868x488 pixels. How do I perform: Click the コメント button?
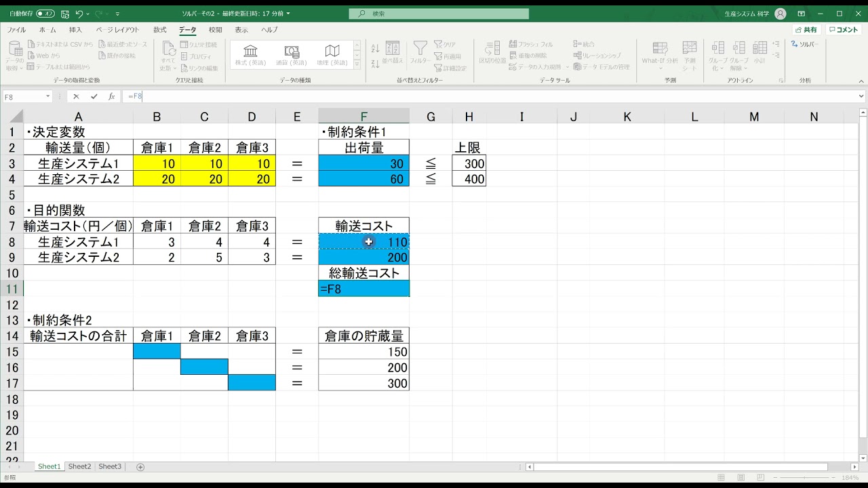coord(844,30)
